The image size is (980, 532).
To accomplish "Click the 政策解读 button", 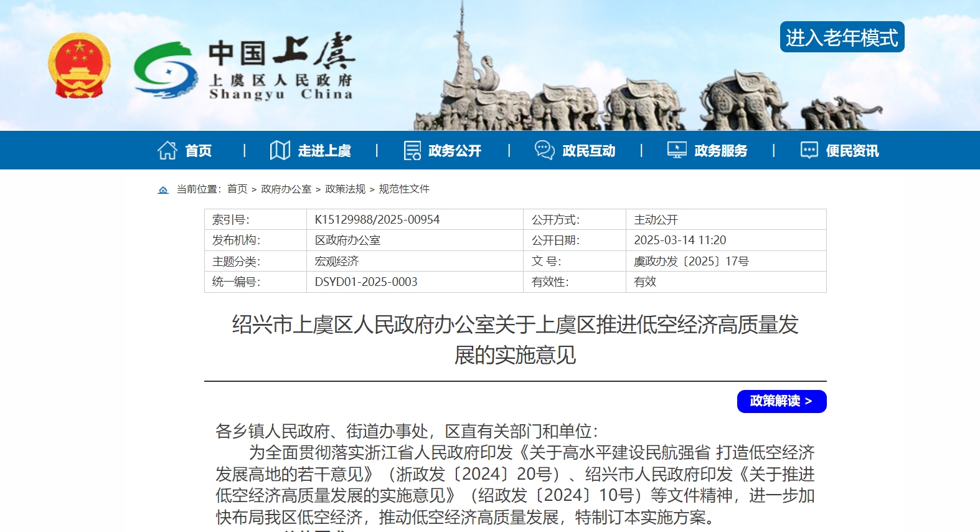I will pyautogui.click(x=781, y=401).
